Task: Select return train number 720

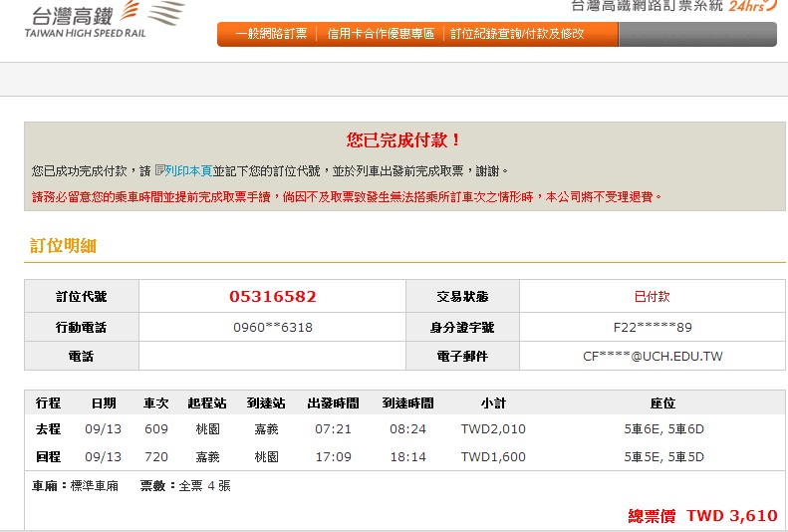Action: click(155, 457)
